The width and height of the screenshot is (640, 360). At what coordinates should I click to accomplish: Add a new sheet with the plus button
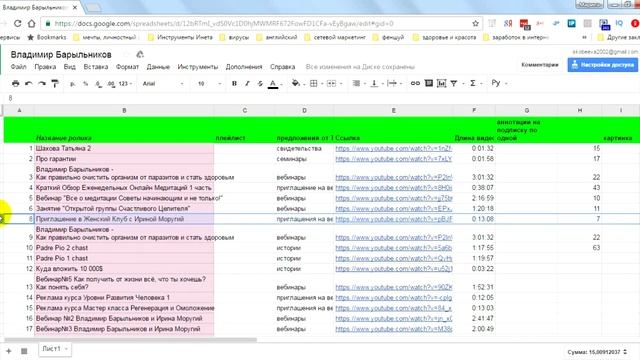point(9,351)
